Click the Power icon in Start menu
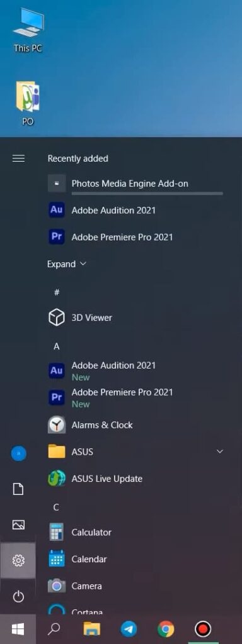The height and width of the screenshot is (644, 242). (x=18, y=596)
